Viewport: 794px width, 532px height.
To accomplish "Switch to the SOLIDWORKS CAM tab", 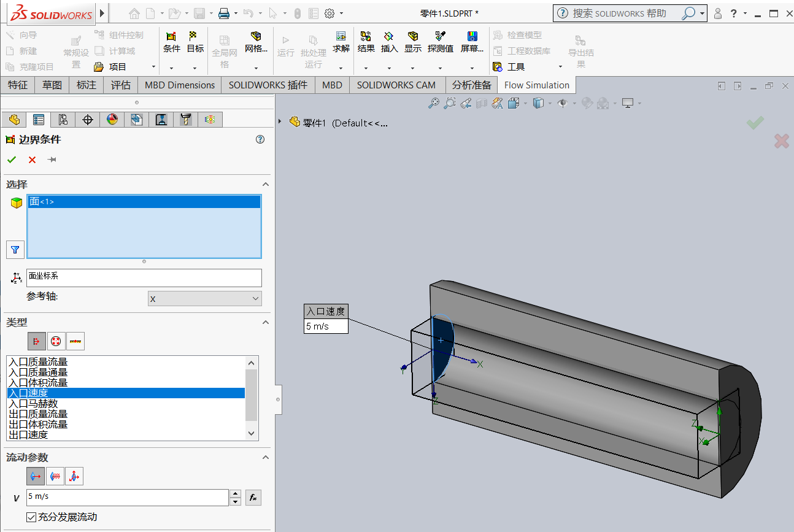I will click(x=396, y=85).
